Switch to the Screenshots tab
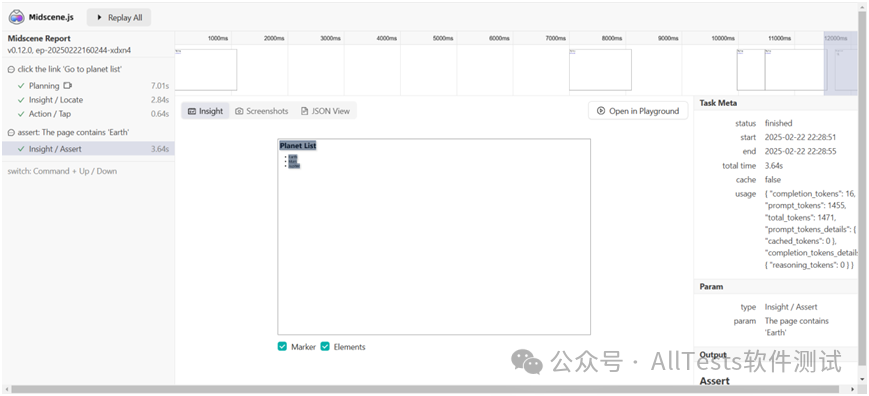This screenshot has height=396, width=869. (x=262, y=111)
